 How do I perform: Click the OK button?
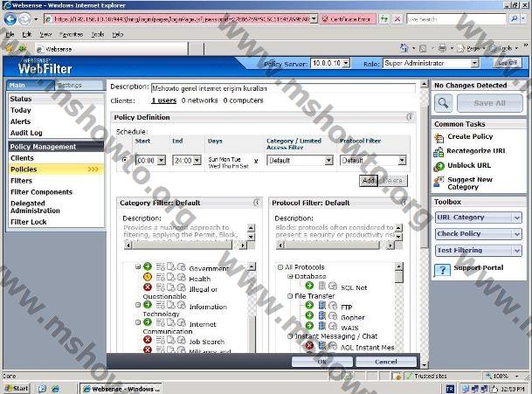coord(322,362)
